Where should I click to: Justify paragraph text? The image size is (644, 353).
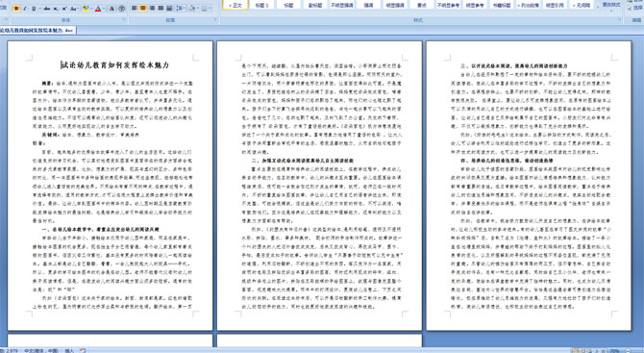(161, 9)
